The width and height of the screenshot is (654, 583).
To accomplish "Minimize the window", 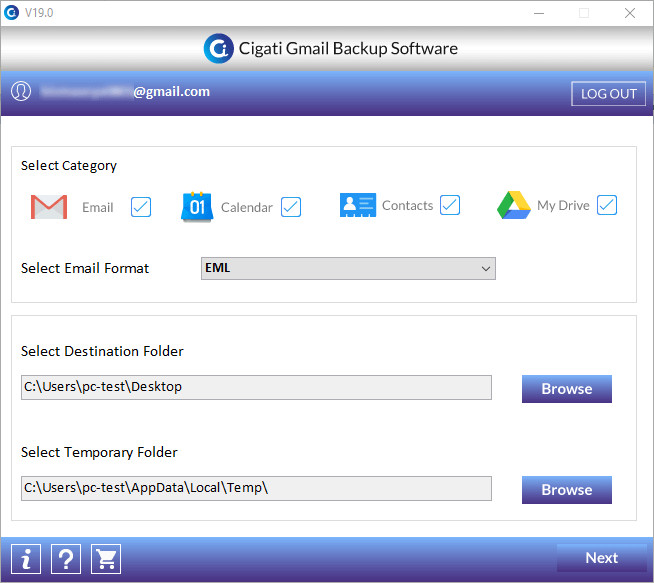I will [x=539, y=13].
